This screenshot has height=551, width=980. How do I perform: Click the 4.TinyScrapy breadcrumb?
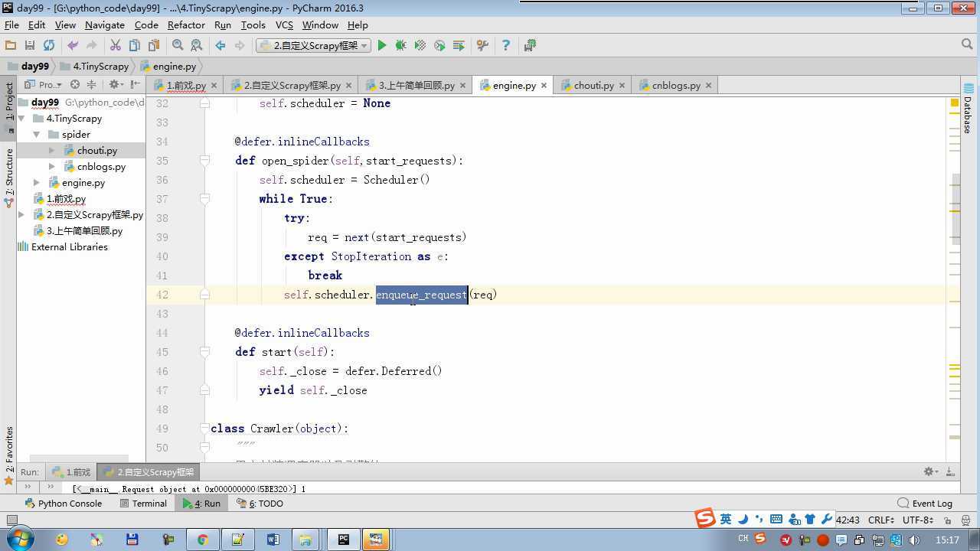pyautogui.click(x=94, y=67)
